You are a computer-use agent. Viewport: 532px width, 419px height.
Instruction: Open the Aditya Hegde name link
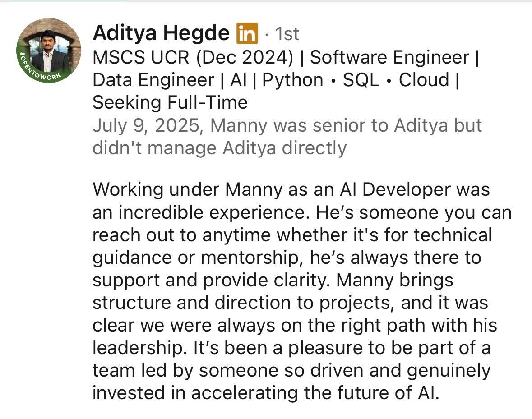[161, 33]
